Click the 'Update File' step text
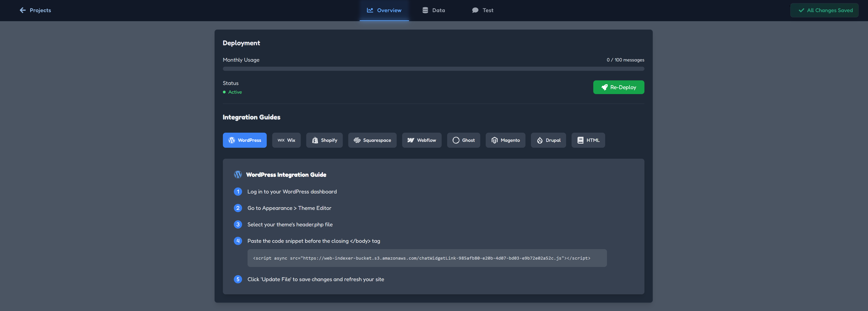 [x=316, y=279]
